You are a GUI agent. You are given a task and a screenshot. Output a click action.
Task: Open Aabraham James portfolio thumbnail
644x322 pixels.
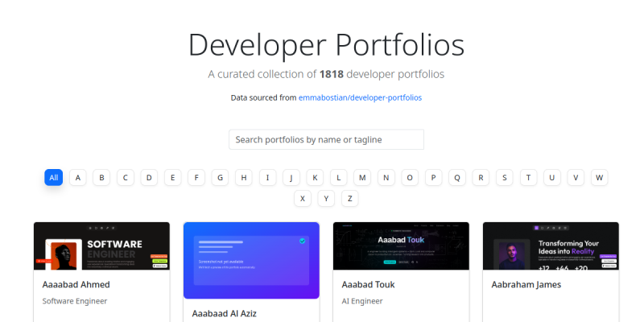point(551,246)
